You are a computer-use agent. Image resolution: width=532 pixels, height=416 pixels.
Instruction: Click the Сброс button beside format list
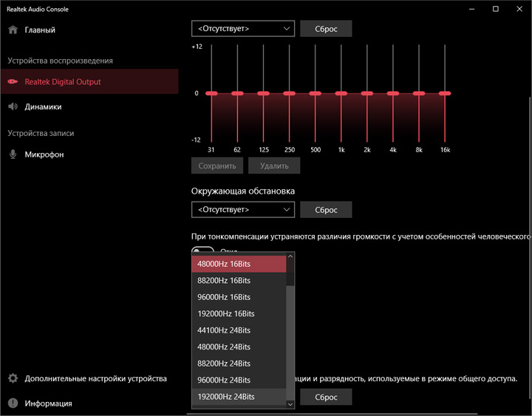(x=326, y=397)
